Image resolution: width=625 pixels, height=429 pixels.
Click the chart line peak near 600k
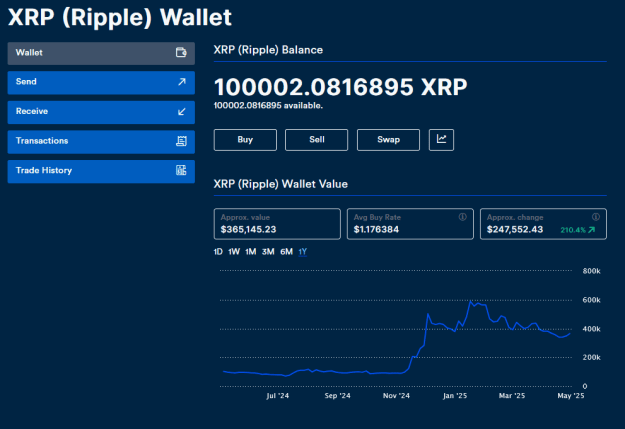click(471, 301)
